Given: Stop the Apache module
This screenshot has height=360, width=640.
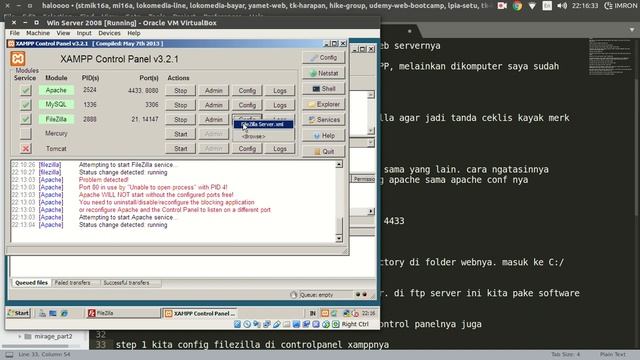Looking at the screenshot, I should pos(180,91).
